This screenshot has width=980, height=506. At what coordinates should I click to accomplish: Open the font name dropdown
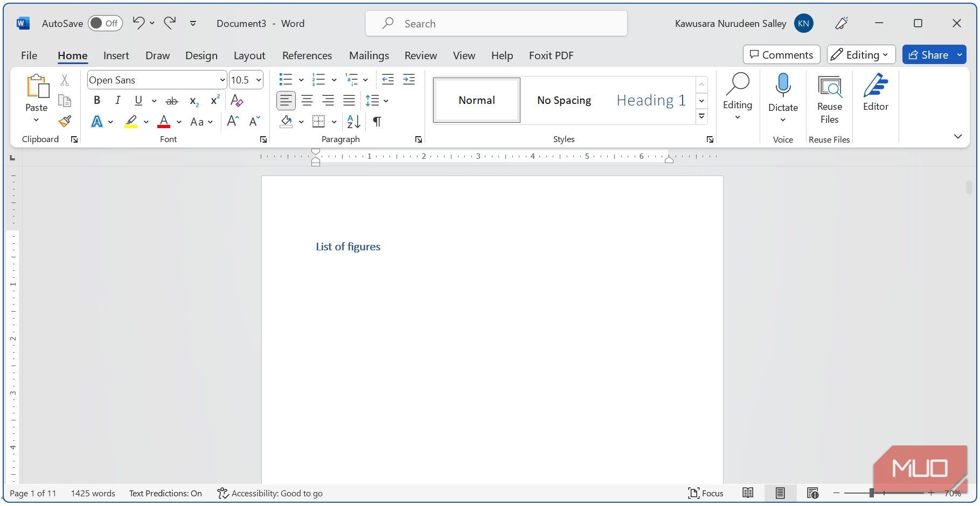(x=222, y=80)
